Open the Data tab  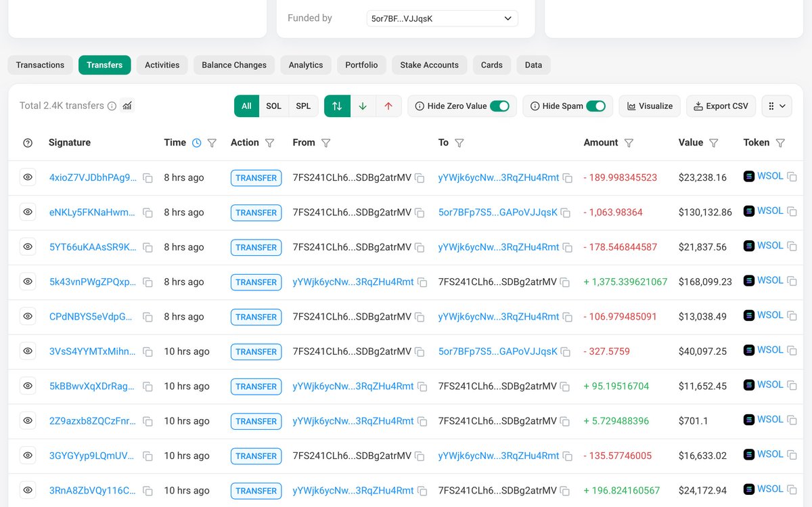pyautogui.click(x=533, y=65)
